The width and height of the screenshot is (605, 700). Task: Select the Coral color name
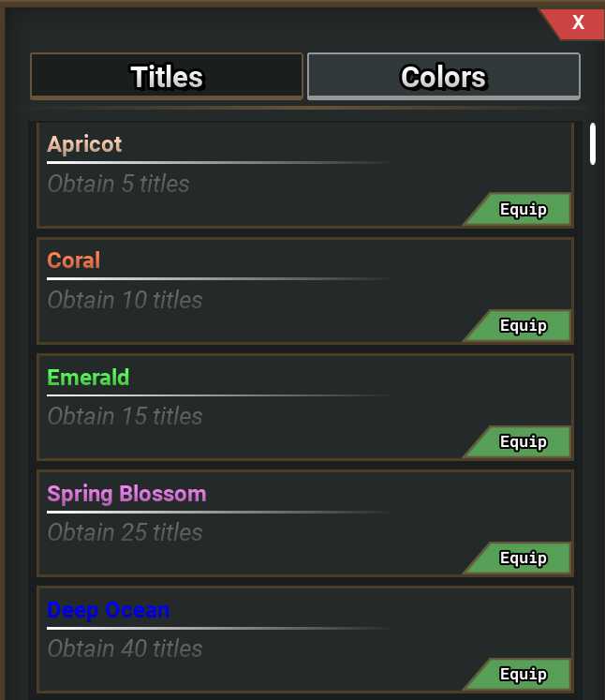pyautogui.click(x=74, y=261)
